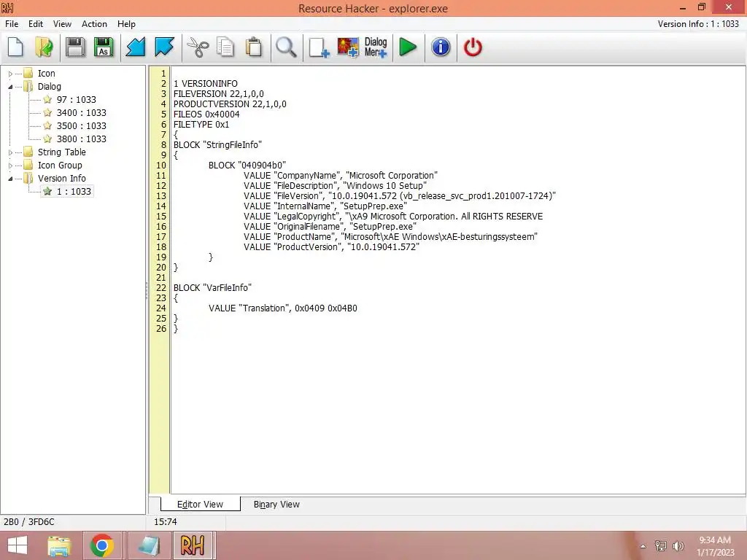
Task: Open the Help menu
Action: [x=126, y=24]
